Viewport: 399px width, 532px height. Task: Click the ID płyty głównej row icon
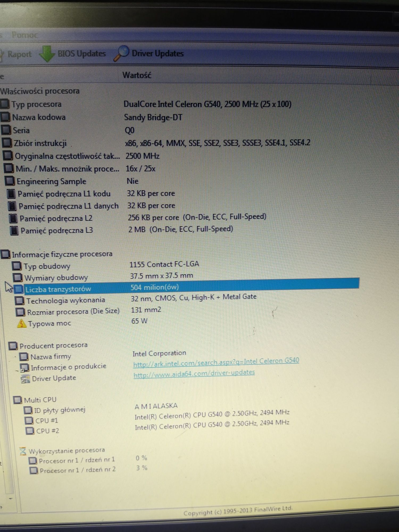click(28, 410)
